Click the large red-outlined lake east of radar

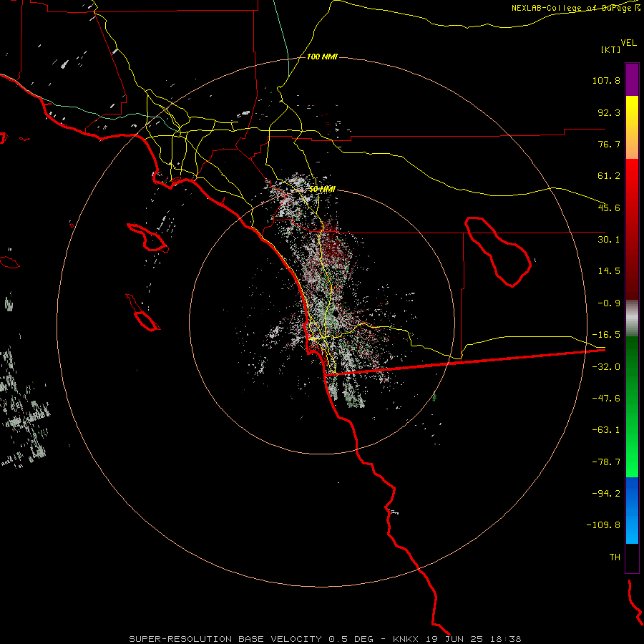tap(498, 251)
